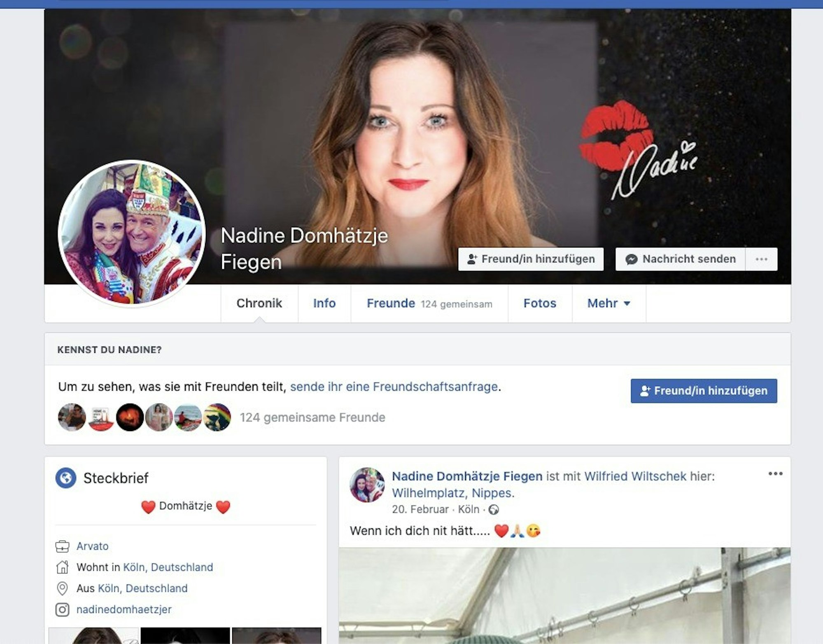The image size is (823, 644).
Task: Click the three-dots options button beside Nachricht senden
Action: 761,259
